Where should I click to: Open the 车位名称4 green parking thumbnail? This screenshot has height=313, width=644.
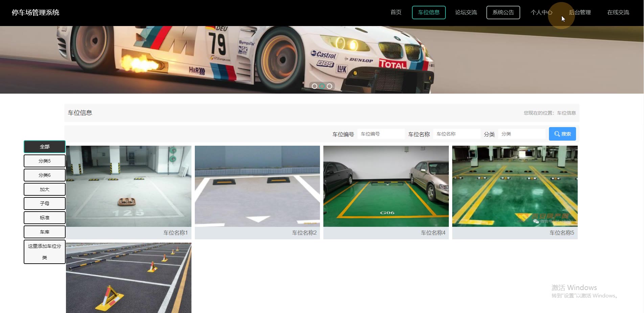pyautogui.click(x=386, y=186)
